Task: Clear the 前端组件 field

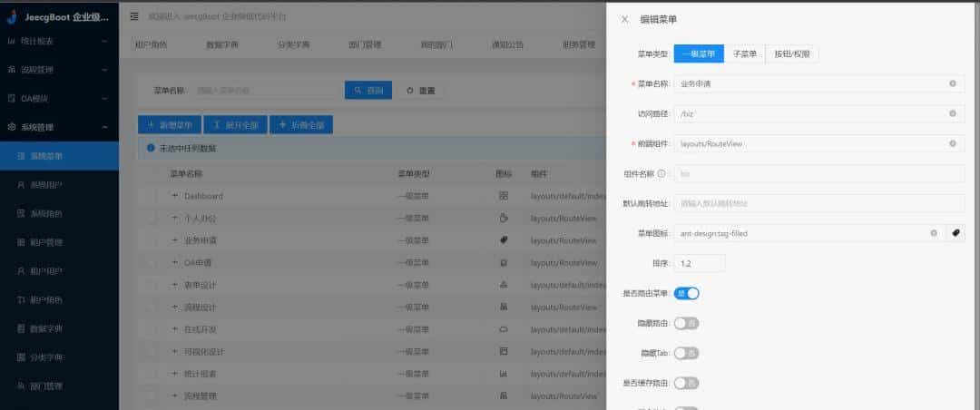Action: (953, 143)
